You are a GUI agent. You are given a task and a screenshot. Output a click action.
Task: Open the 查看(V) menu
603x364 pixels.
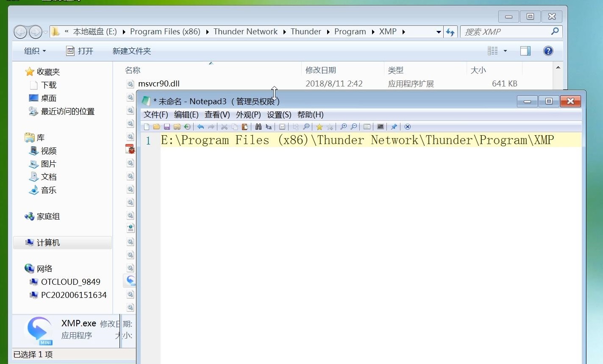coord(217,115)
